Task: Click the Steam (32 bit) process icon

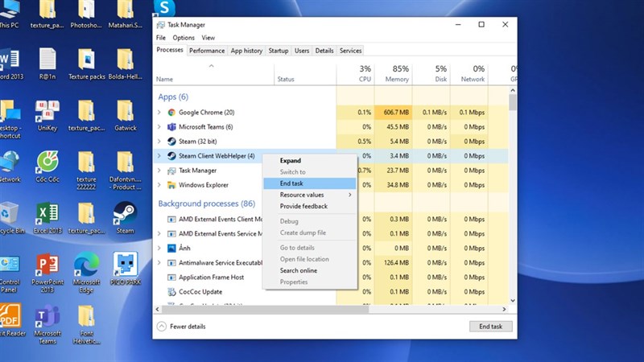Action: (x=171, y=142)
